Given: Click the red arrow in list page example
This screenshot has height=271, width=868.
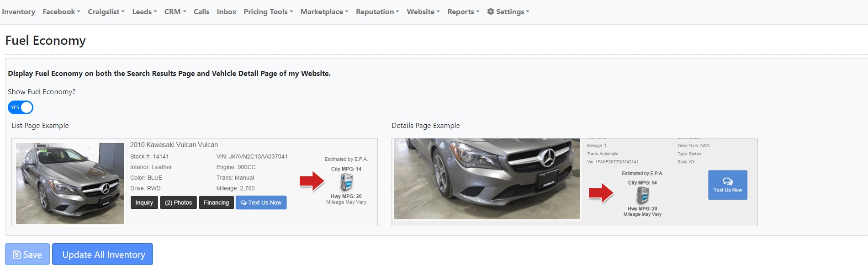Looking at the screenshot, I should pos(312,181).
